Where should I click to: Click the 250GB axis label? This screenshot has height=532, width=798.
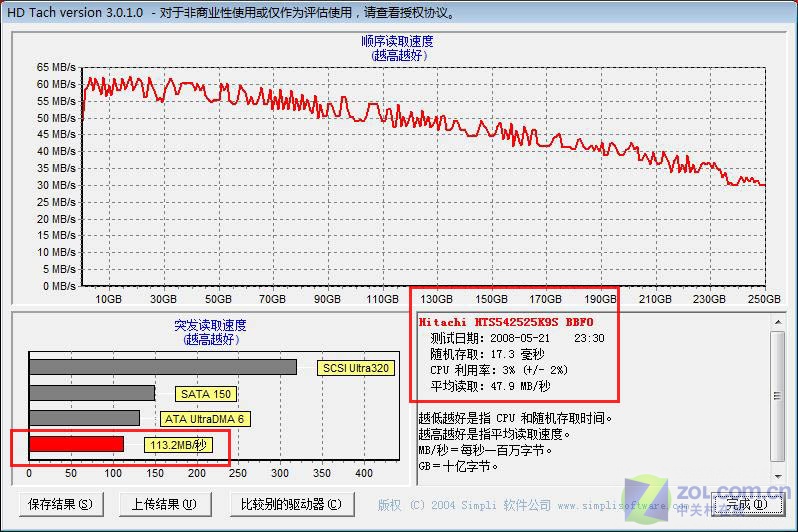click(x=764, y=299)
